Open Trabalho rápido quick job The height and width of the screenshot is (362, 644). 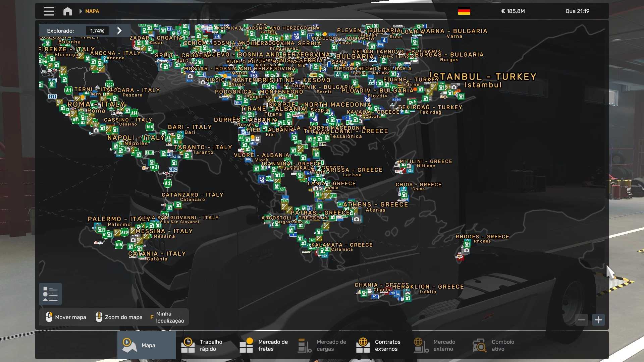pyautogui.click(x=204, y=345)
